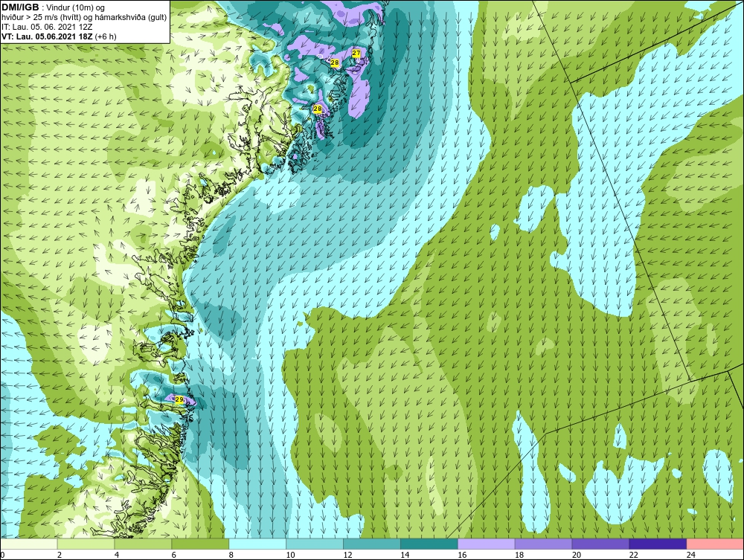
Task: Click the scale number 22
Action: [x=634, y=555]
